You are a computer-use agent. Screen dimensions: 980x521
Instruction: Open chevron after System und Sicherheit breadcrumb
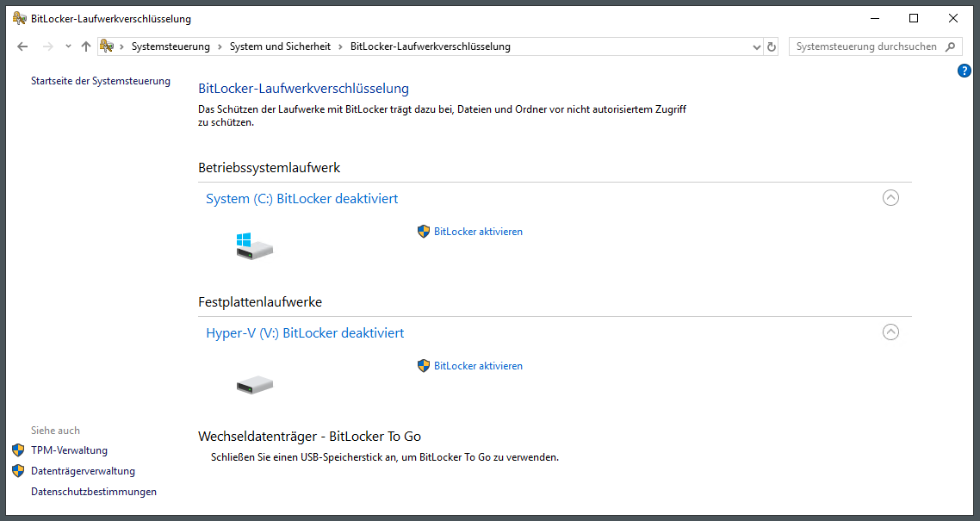click(x=341, y=47)
